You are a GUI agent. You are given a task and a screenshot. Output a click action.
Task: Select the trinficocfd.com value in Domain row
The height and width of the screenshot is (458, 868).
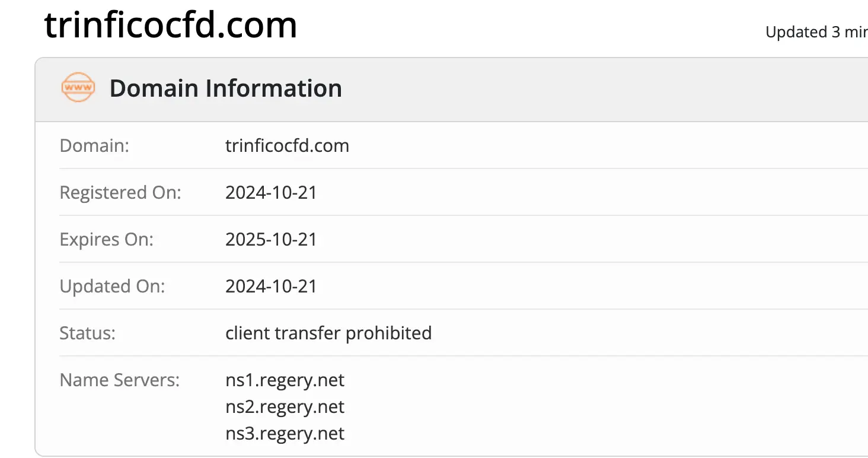[287, 145]
